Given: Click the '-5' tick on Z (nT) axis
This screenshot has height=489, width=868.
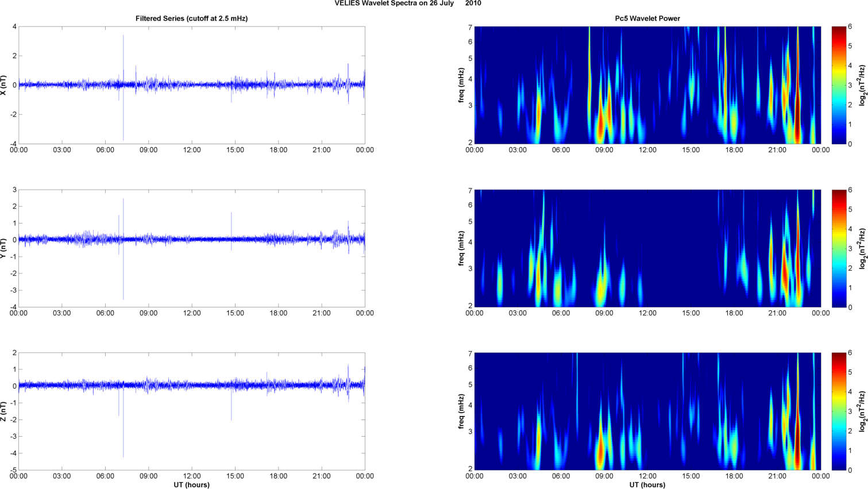Looking at the screenshot, I should point(13,470).
